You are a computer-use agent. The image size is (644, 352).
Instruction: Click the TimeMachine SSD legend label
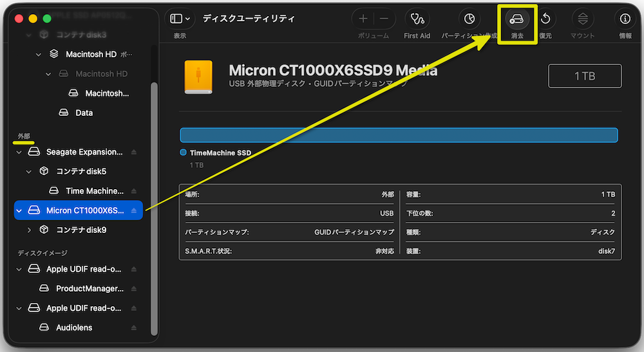pyautogui.click(x=220, y=153)
